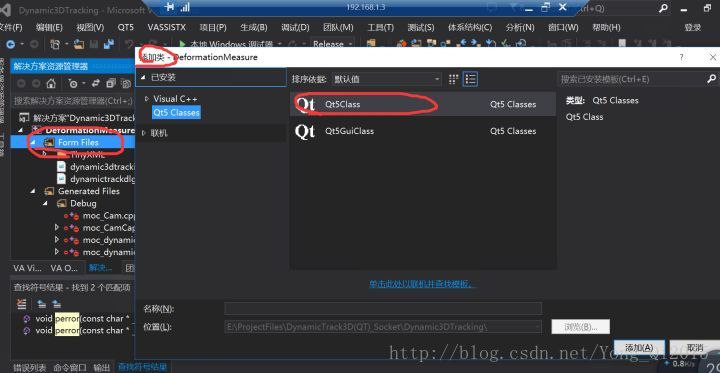Click 登录 sign in link
Screen dimensions: 720x373
tap(693, 28)
